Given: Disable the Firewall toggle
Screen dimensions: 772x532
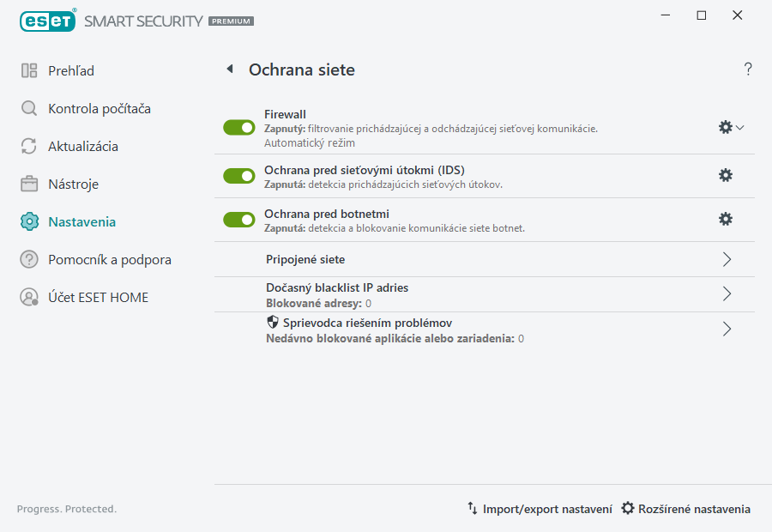Looking at the screenshot, I should pos(238,127).
